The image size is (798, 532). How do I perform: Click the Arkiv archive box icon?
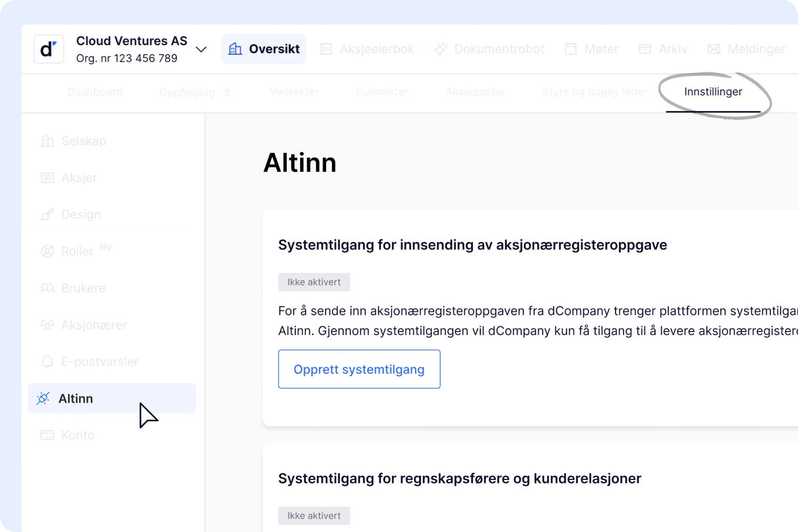[x=645, y=49]
